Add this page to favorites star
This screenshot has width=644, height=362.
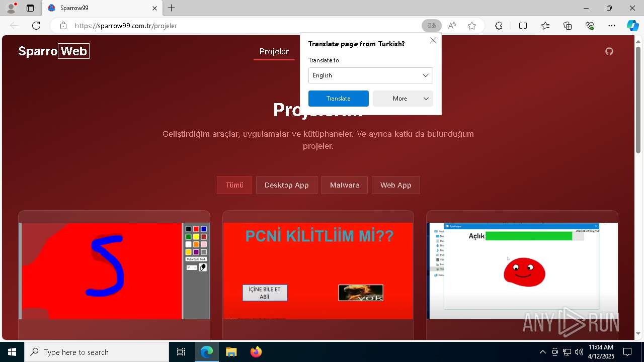[x=472, y=26]
